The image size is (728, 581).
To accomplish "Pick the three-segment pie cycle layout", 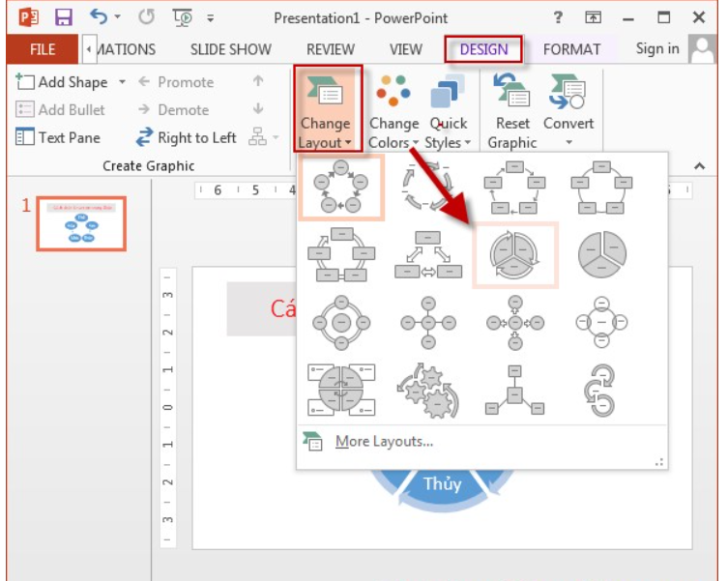I will tap(601, 255).
